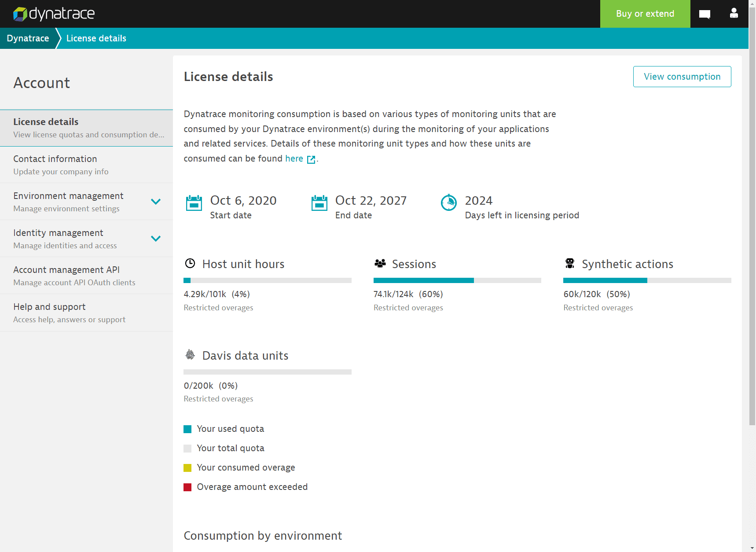Open the chat message icon
The height and width of the screenshot is (552, 756).
coord(705,14)
